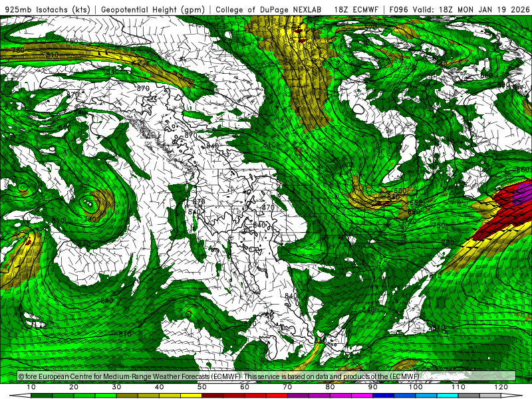Click the ECMWF copyright notice text
Viewport: 532px width, 399px height.
click(x=219, y=376)
